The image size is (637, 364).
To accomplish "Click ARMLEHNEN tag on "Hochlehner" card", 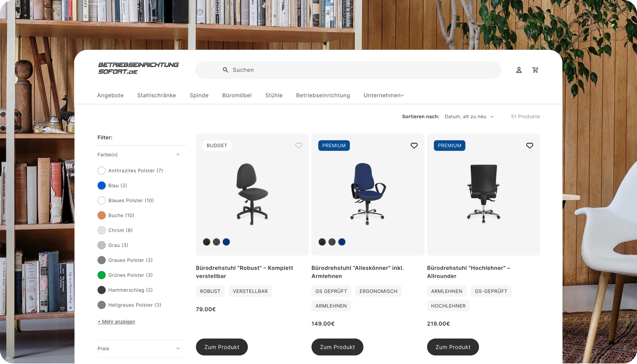I will pos(447,291).
